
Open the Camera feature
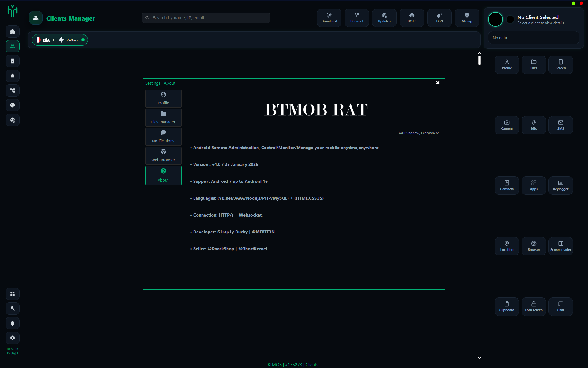coord(507,125)
